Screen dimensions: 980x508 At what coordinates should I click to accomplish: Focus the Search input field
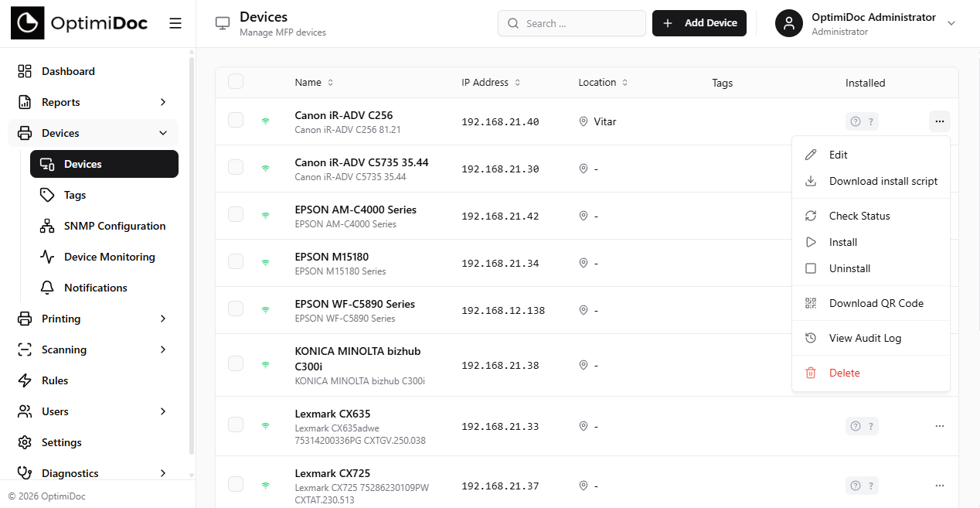pos(572,23)
